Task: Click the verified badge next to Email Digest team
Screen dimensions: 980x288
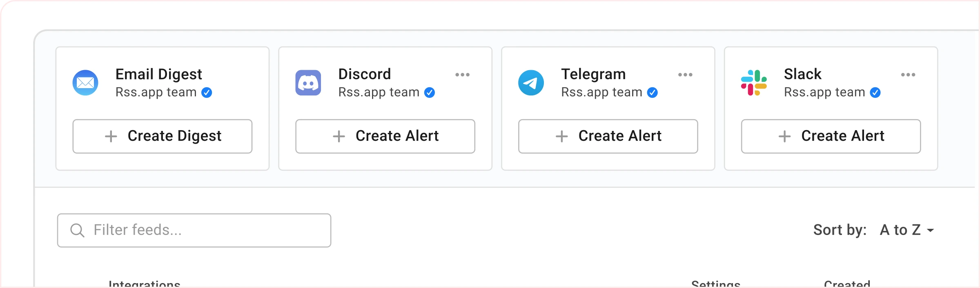Action: (x=207, y=93)
